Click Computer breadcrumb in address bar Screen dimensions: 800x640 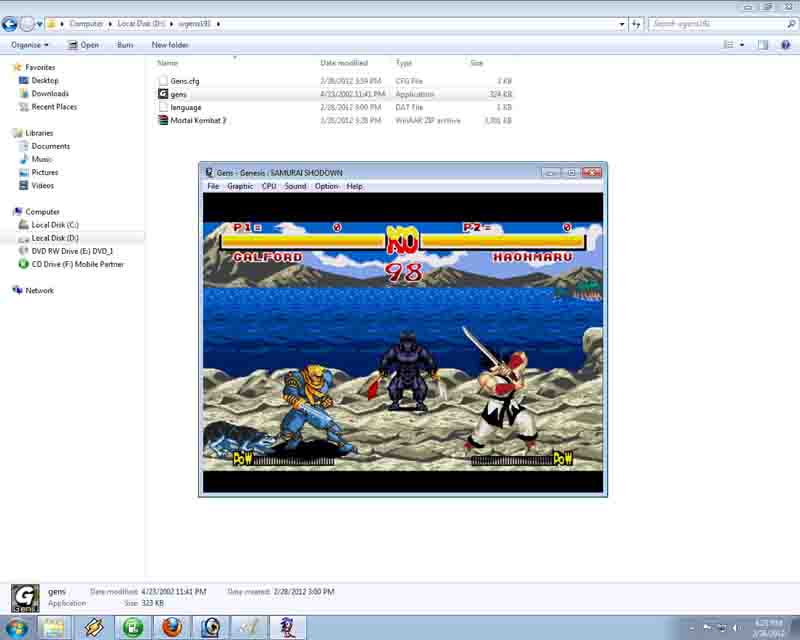pos(86,24)
